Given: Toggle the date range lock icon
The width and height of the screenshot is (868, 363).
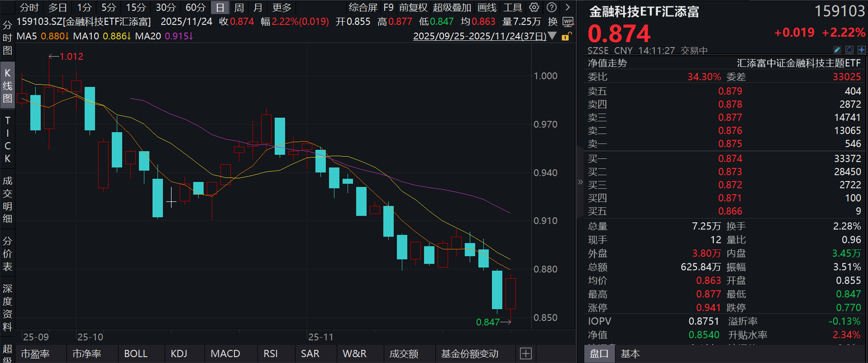Looking at the screenshot, I should [x=566, y=36].
